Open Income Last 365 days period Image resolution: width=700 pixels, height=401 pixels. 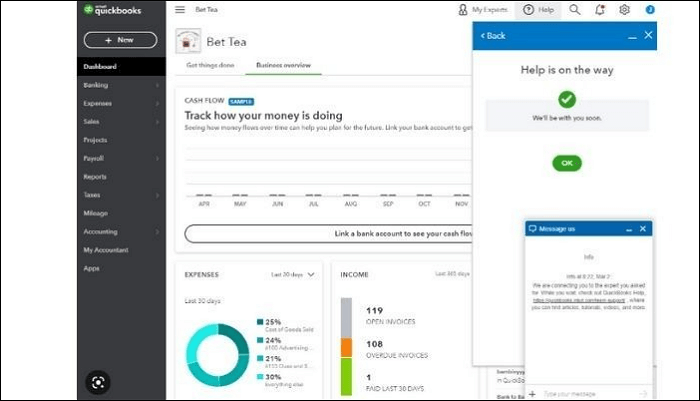click(x=452, y=274)
